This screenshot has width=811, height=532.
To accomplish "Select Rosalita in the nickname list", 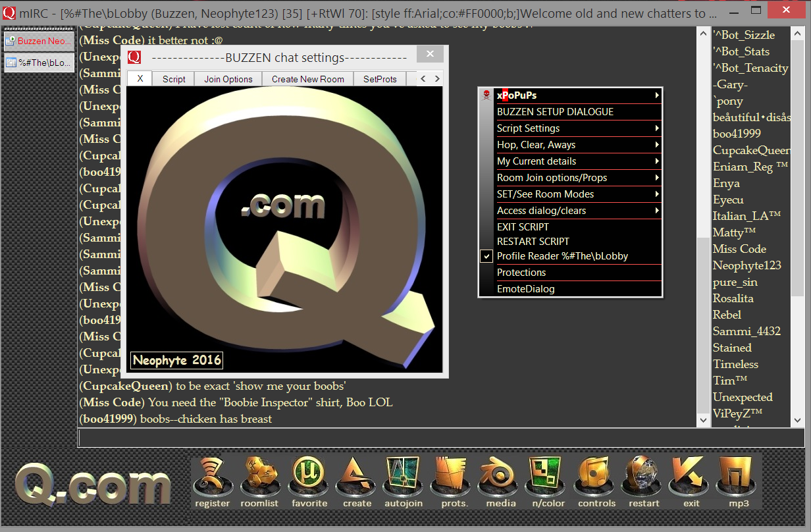I will coord(733,298).
